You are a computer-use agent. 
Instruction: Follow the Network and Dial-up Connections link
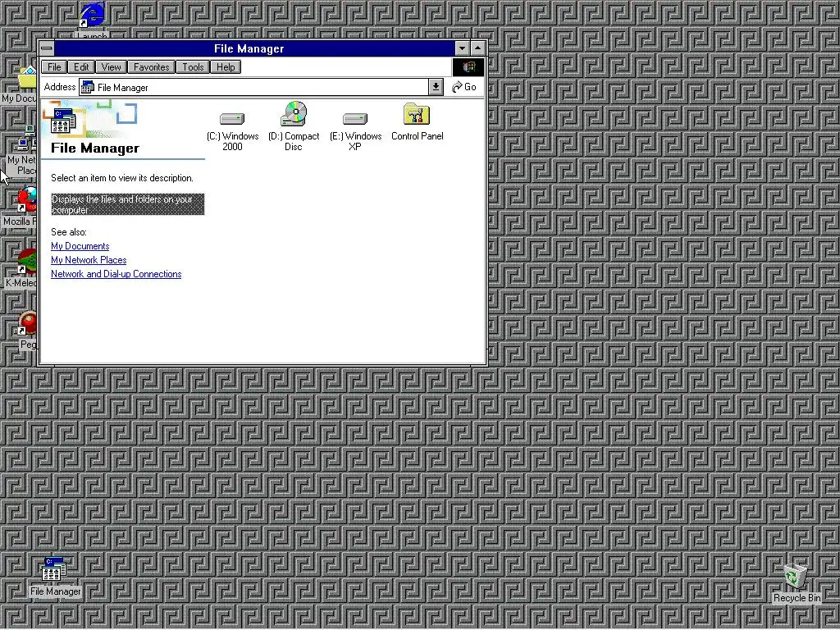116,274
